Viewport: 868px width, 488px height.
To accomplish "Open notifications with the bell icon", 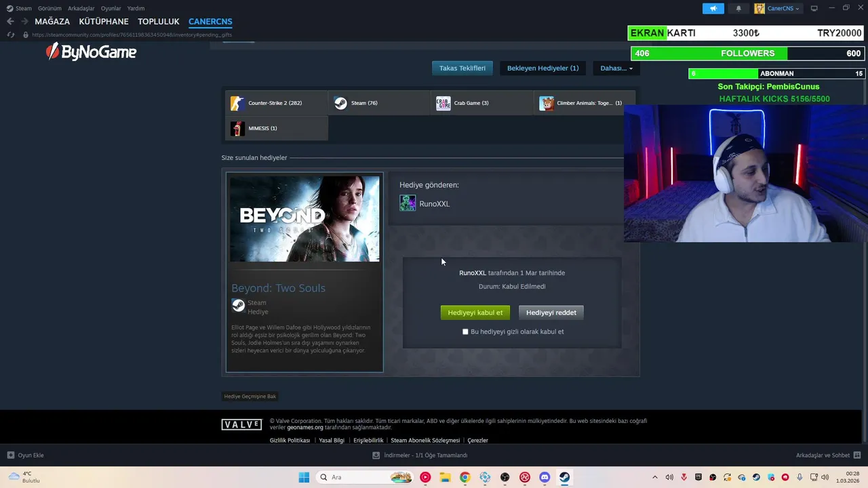I will coord(738,8).
